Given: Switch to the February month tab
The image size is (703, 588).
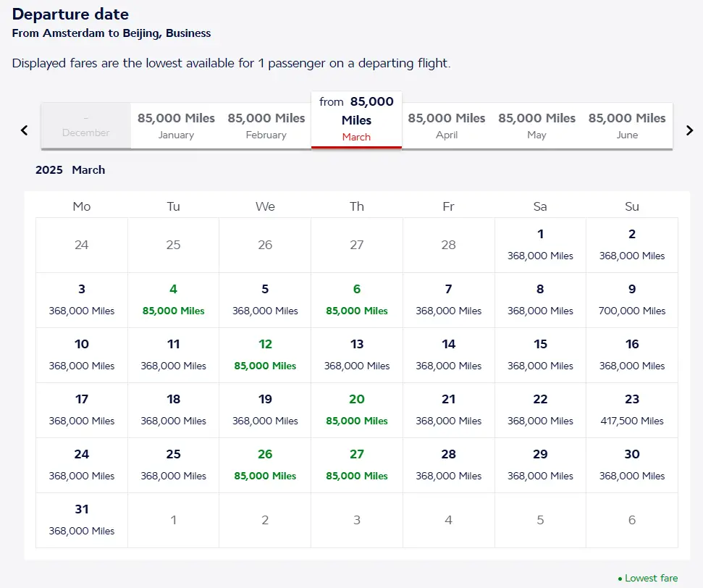Looking at the screenshot, I should click(x=266, y=125).
